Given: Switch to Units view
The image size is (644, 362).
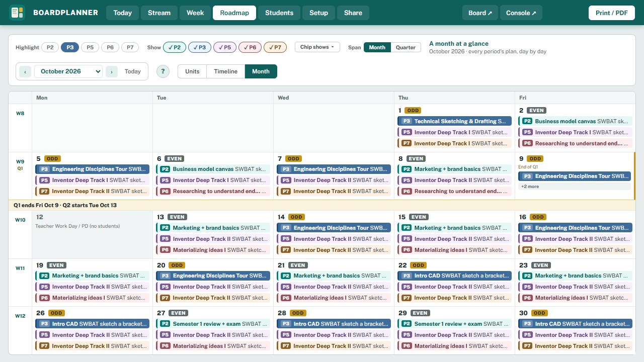Looking at the screenshot, I should tap(192, 71).
